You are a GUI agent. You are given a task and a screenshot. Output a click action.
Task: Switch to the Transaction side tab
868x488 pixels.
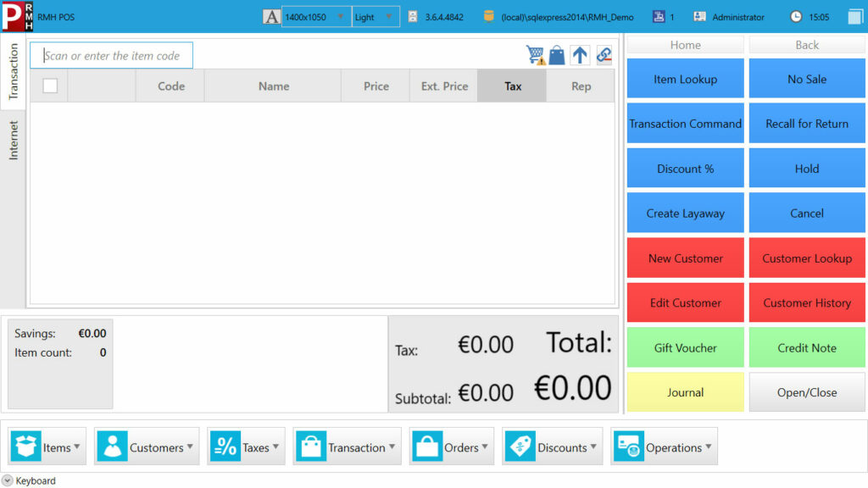pos(14,71)
